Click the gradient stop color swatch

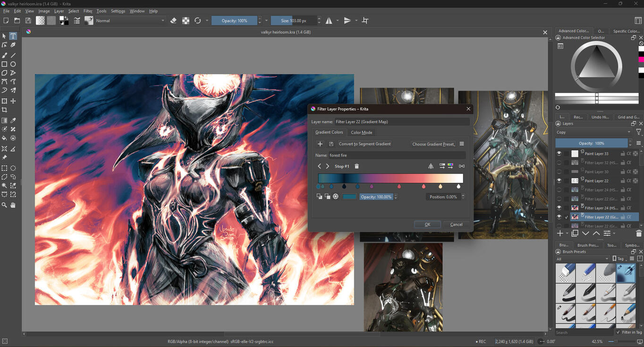point(349,197)
